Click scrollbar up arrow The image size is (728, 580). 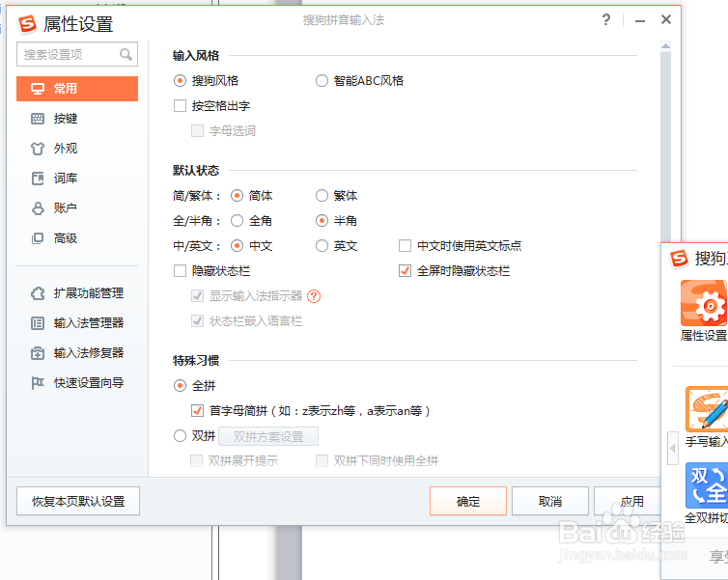coord(665,45)
